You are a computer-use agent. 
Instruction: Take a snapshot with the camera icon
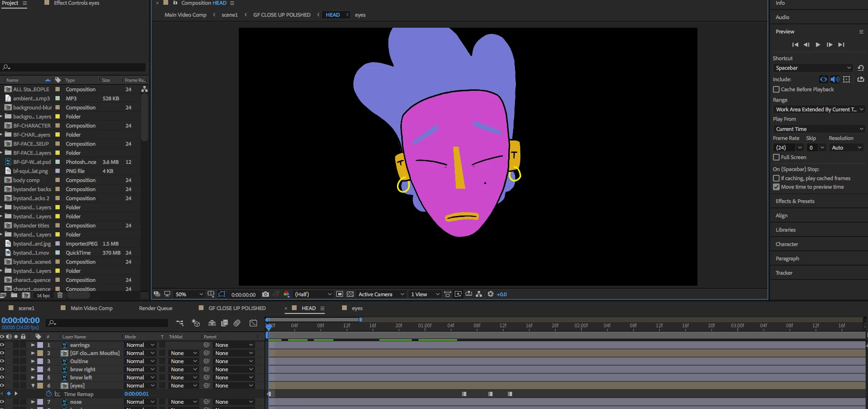(266, 294)
